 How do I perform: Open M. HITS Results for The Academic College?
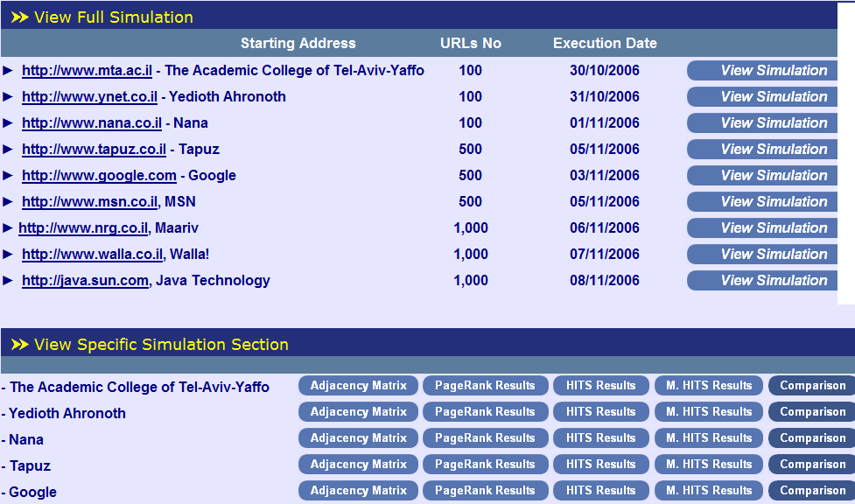709,386
